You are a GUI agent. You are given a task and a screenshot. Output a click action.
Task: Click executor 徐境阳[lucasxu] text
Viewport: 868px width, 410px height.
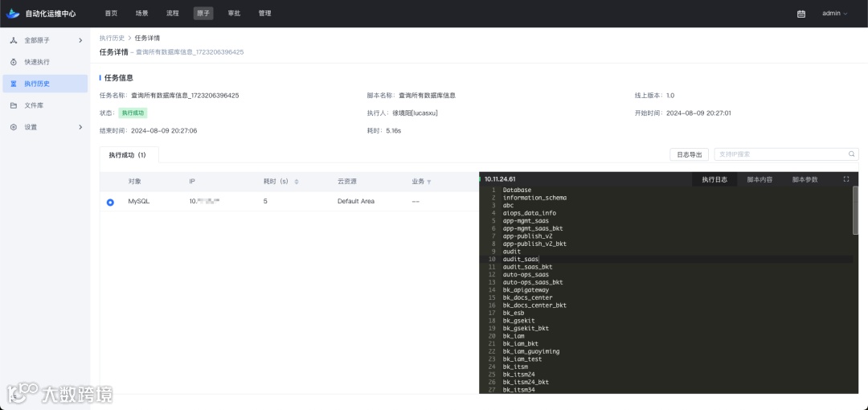point(416,113)
